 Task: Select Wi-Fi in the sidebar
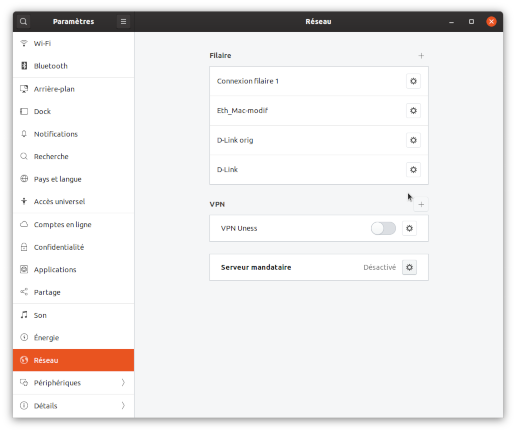pyautogui.click(x=73, y=43)
